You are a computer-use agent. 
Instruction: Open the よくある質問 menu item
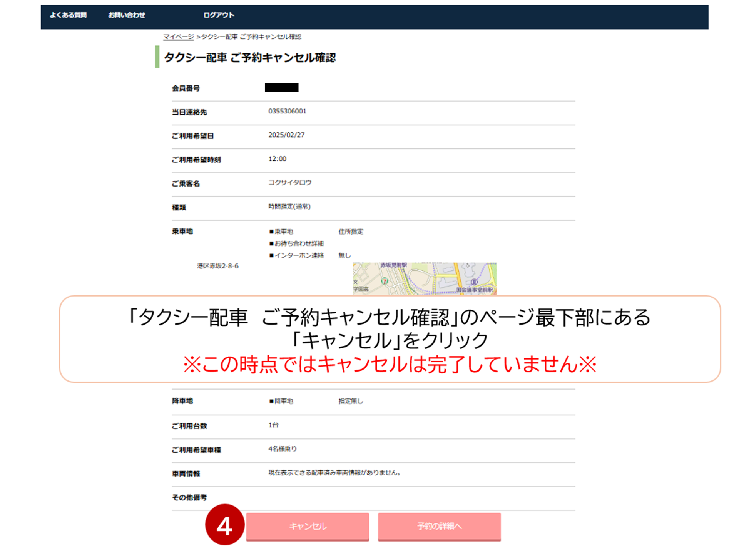(x=69, y=15)
